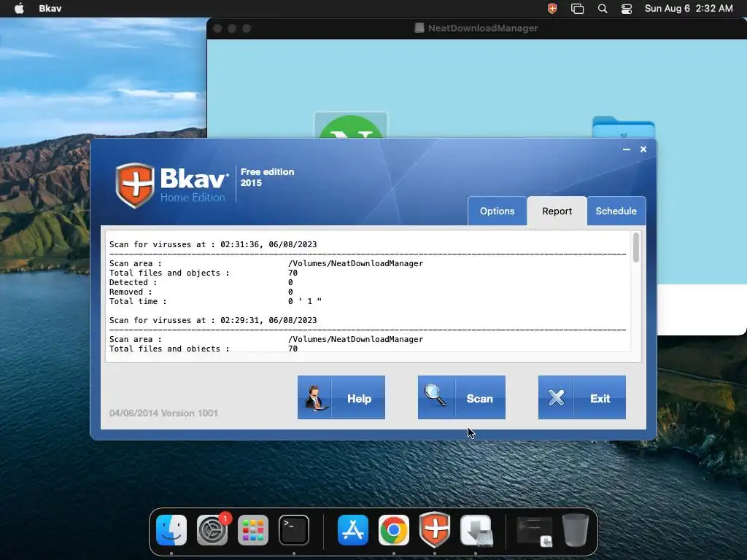Image resolution: width=747 pixels, height=560 pixels.
Task: Click 'Scan for virusses at : 02:31:36' line
Action: point(213,244)
